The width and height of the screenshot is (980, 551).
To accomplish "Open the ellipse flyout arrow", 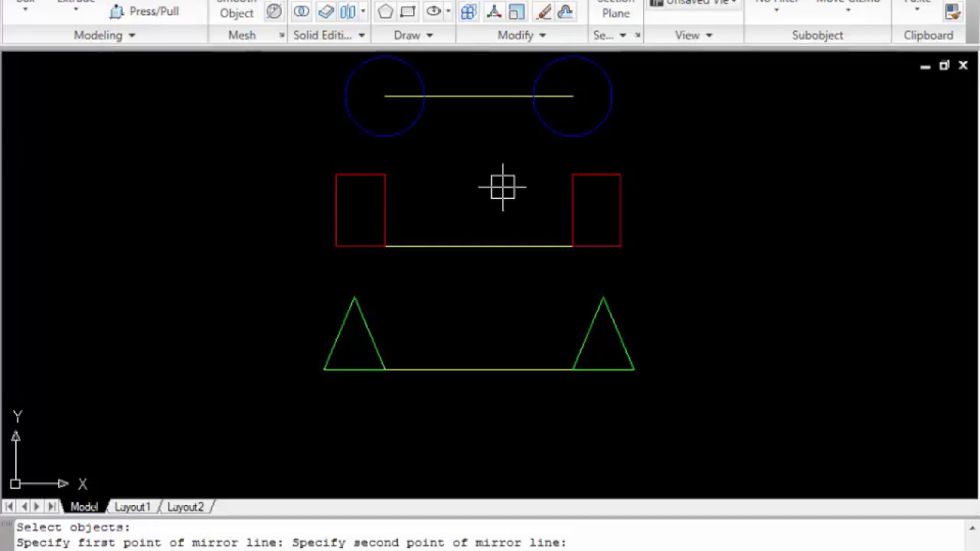I will (x=448, y=11).
